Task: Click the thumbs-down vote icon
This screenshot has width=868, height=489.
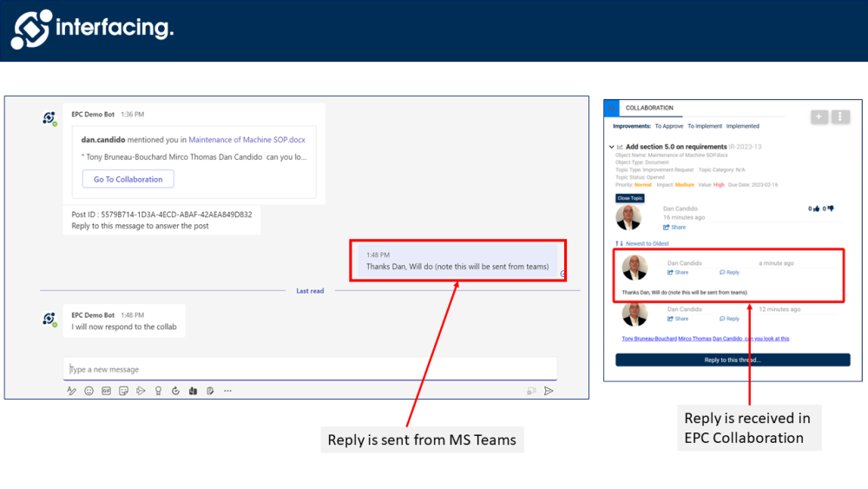Action: 831,208
